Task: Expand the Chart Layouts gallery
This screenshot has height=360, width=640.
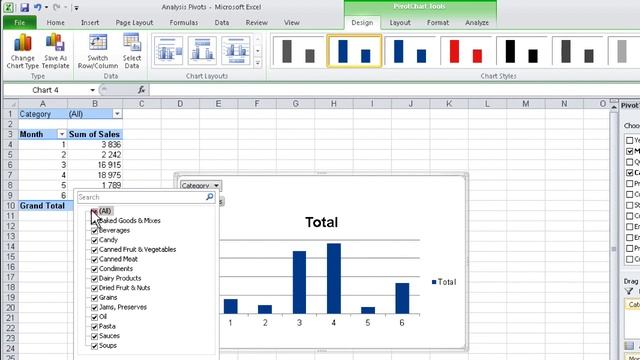Action: [x=258, y=63]
